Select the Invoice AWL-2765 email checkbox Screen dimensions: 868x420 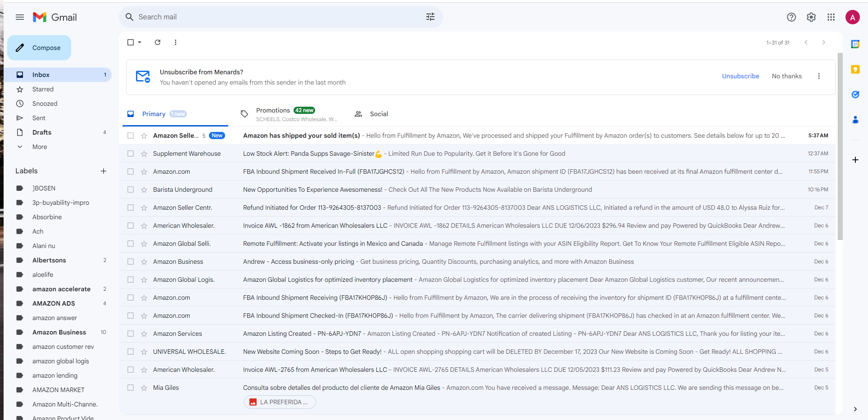[x=131, y=370]
